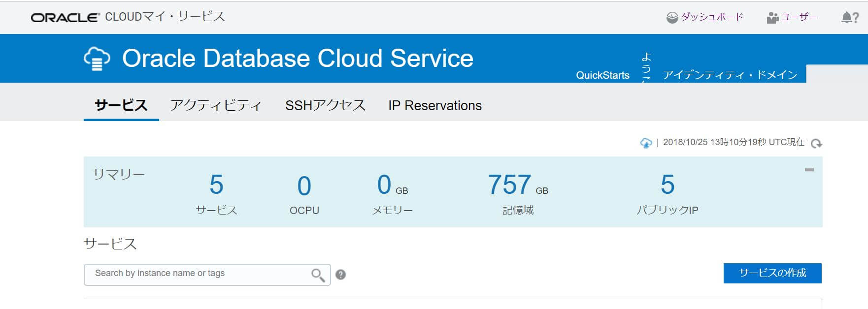Click the dashboard gauge icon
Image resolution: width=868 pixels, height=309 pixels.
pos(672,18)
